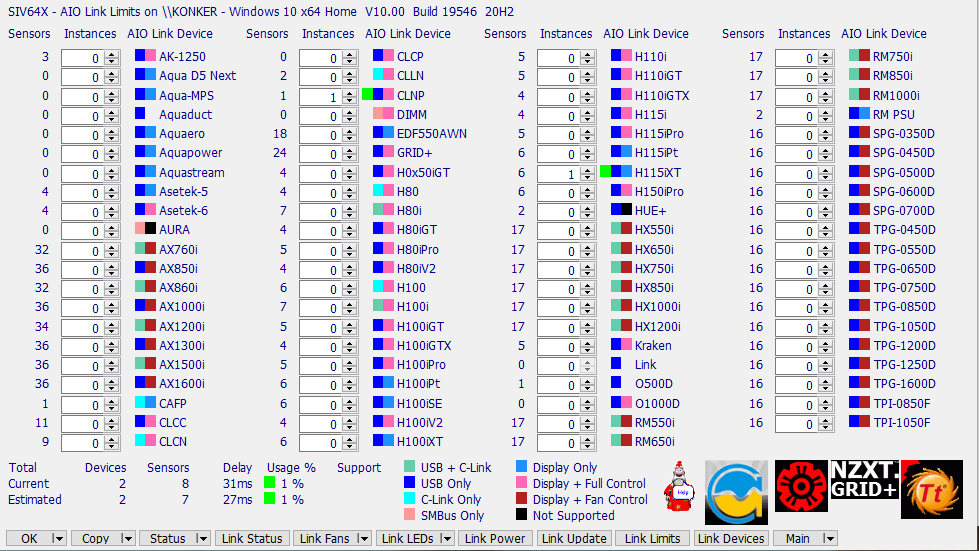Viewport: 979px width, 551px height.
Task: Click the HX1200i device name
Action: (x=657, y=326)
